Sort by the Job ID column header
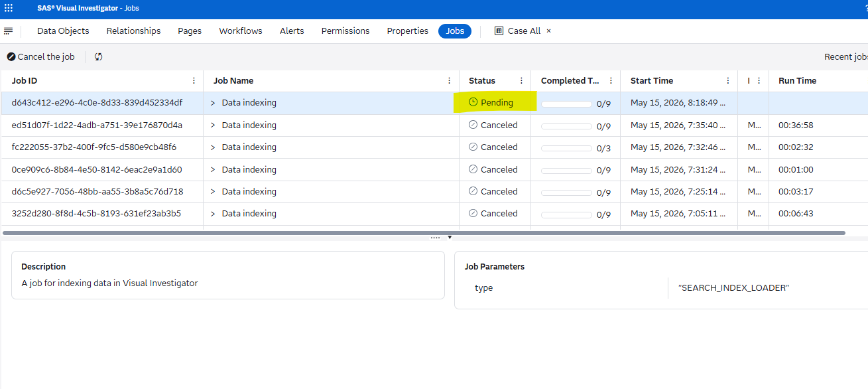This screenshot has height=389, width=868. click(25, 81)
